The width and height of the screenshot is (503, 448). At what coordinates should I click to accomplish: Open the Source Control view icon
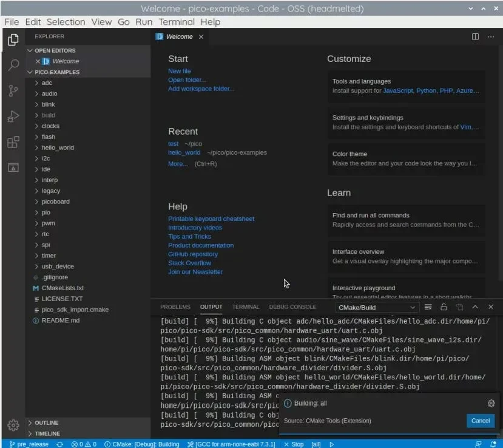coord(13,90)
